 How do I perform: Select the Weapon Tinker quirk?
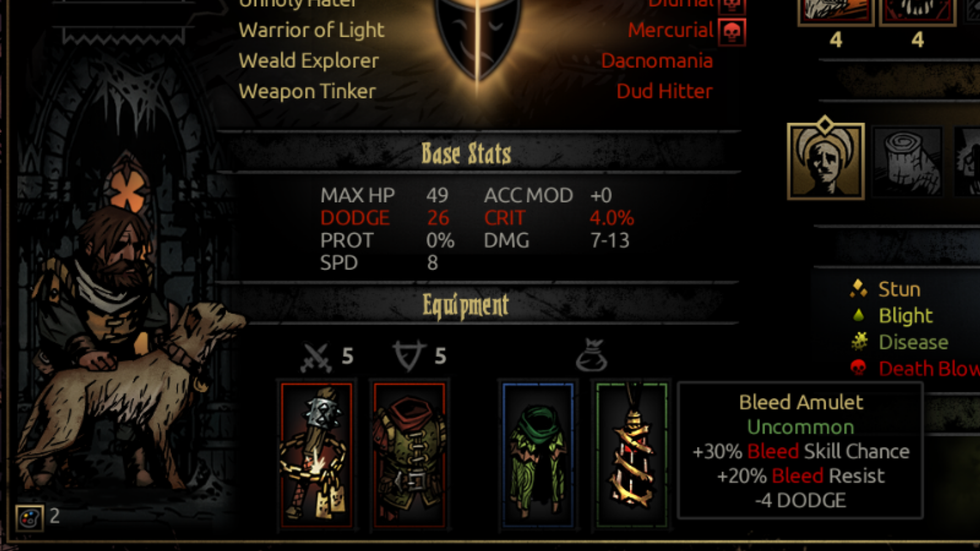pyautogui.click(x=307, y=91)
